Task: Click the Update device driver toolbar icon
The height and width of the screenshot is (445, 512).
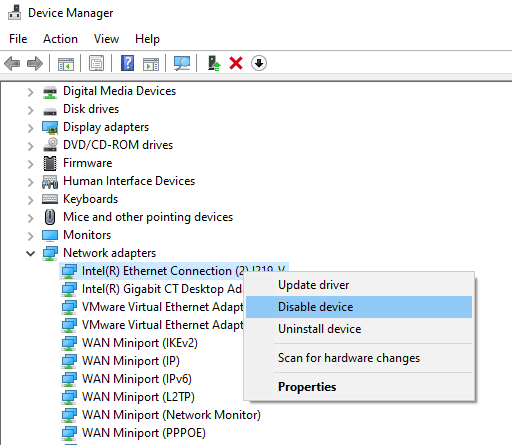Action: pyautogui.click(x=214, y=63)
